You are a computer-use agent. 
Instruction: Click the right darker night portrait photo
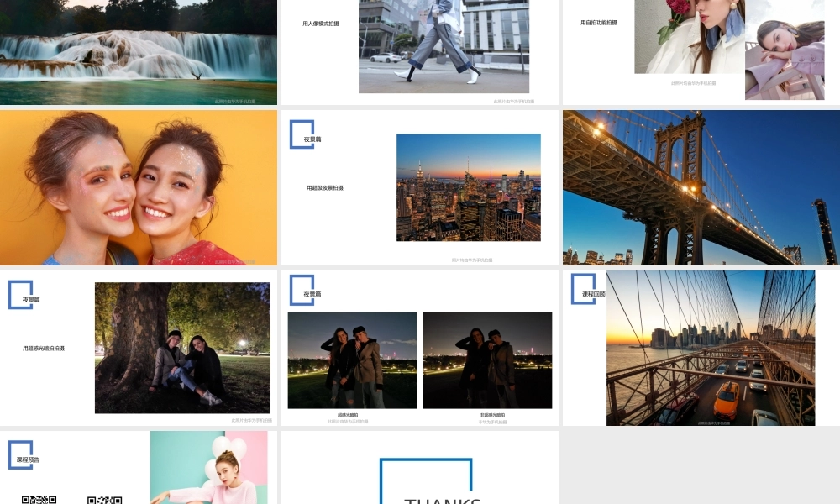coord(487,360)
